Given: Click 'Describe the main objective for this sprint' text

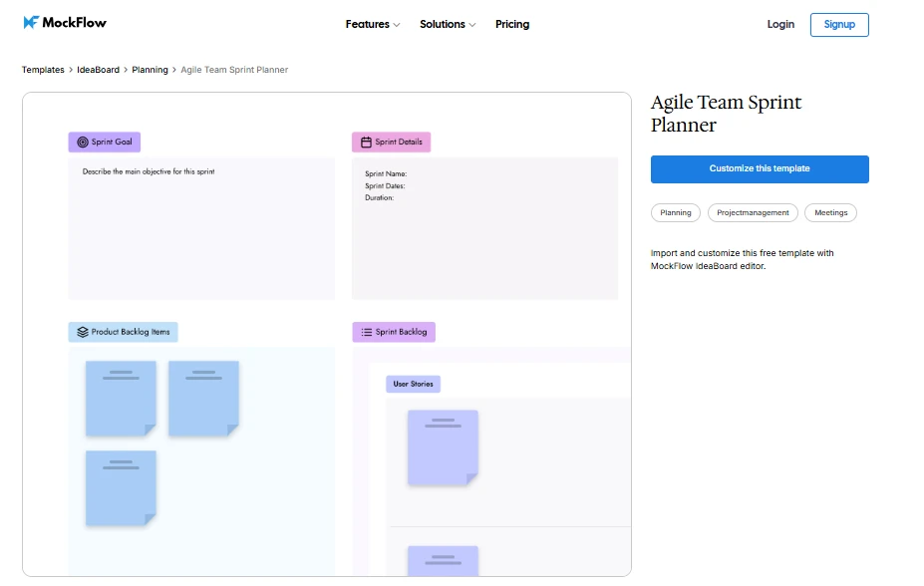Looking at the screenshot, I should [x=149, y=172].
